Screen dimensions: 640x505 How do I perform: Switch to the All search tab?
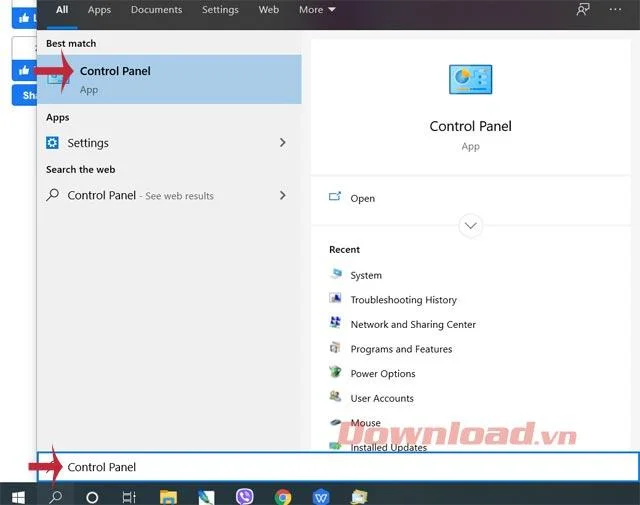[x=62, y=10]
